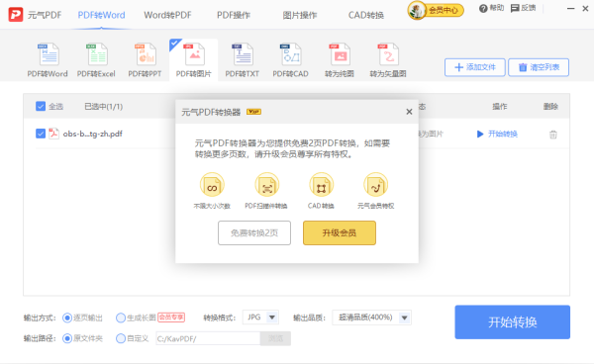
Task: Open 帮助 help
Action: tap(491, 8)
